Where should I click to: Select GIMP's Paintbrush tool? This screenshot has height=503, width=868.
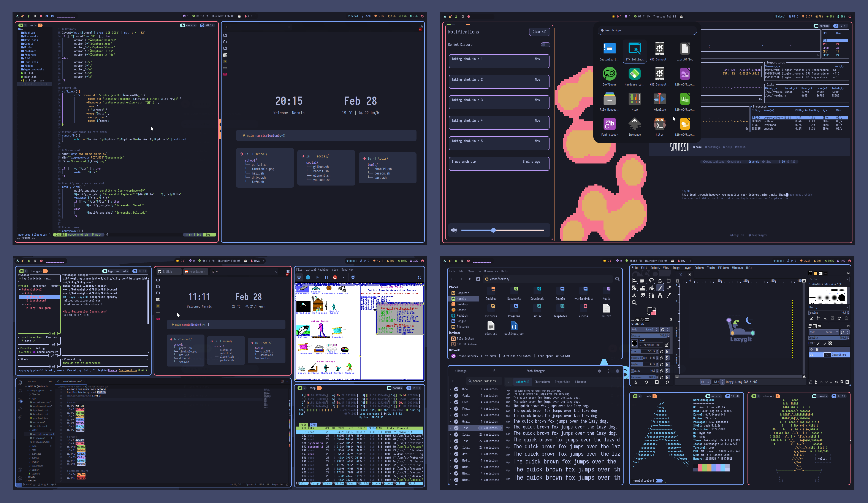(660, 288)
